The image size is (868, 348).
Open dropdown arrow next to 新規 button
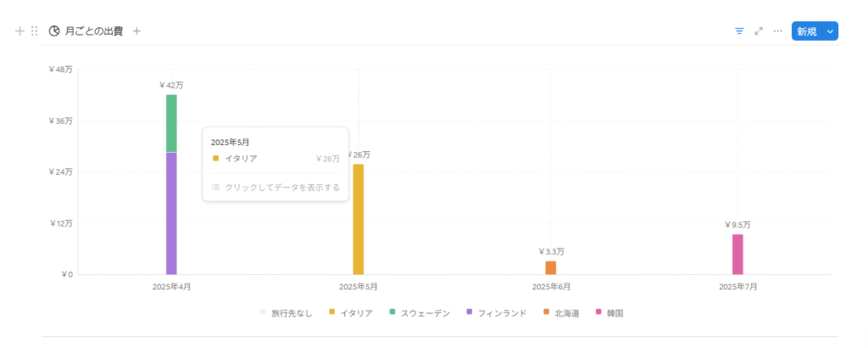pyautogui.click(x=830, y=31)
